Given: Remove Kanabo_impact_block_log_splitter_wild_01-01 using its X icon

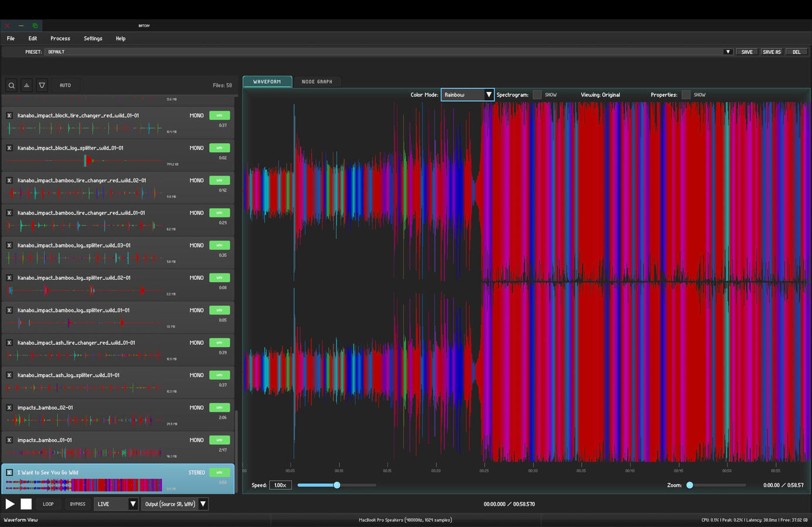Looking at the screenshot, I should coord(9,148).
